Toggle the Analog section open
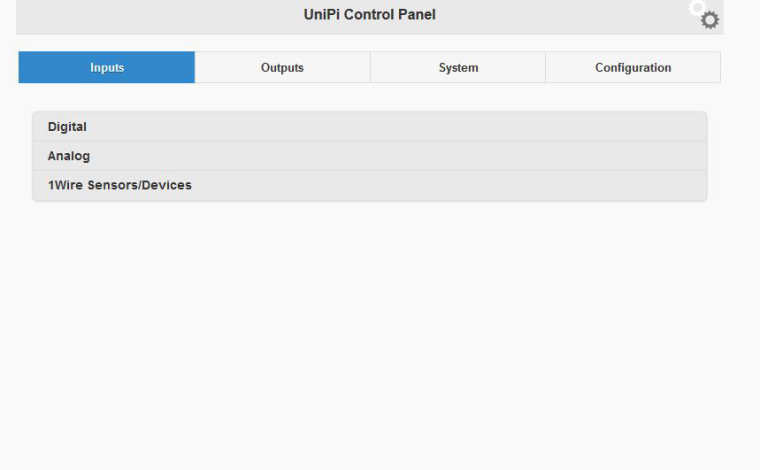The height and width of the screenshot is (470, 760). click(x=369, y=156)
